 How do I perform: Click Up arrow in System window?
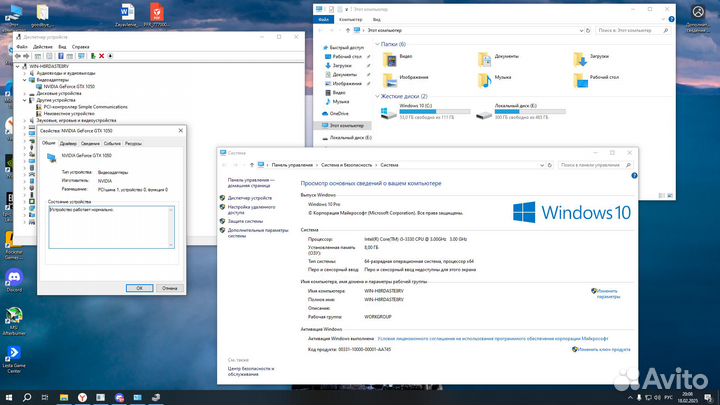(x=252, y=165)
